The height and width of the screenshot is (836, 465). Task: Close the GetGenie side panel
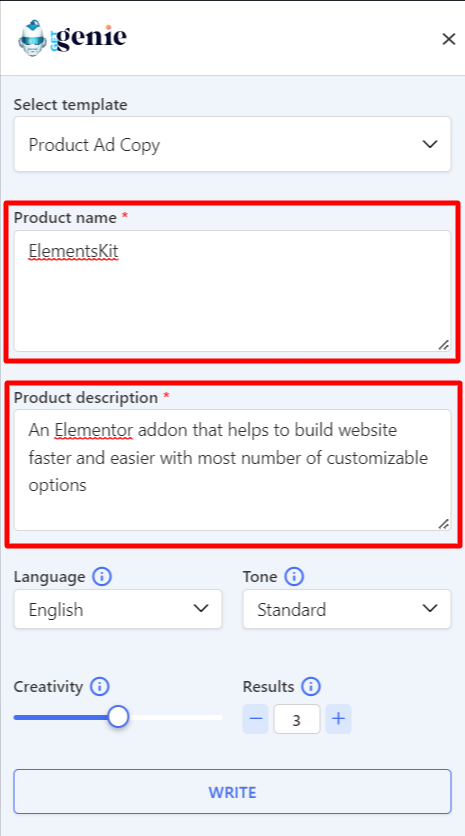tap(448, 39)
